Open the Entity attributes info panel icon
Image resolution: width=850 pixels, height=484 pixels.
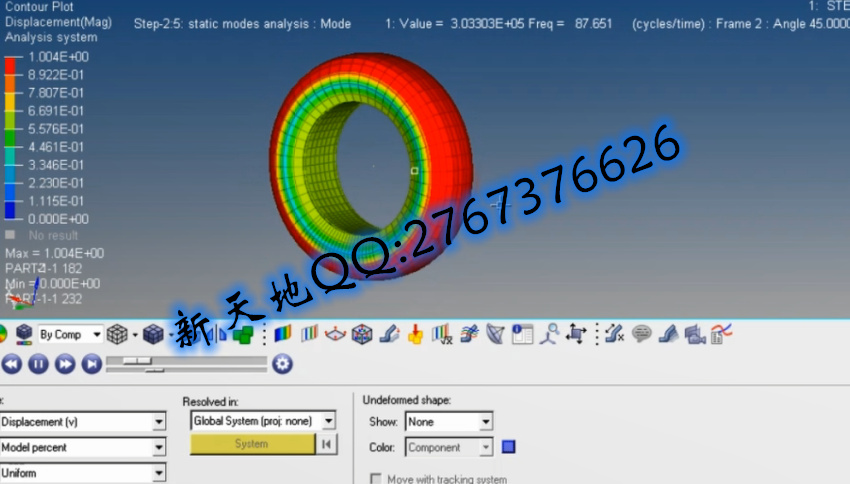point(522,334)
